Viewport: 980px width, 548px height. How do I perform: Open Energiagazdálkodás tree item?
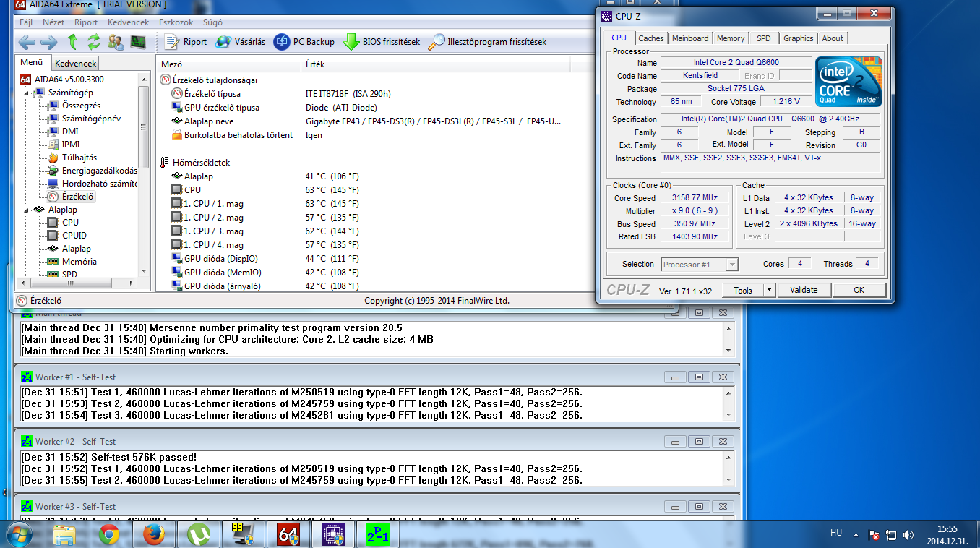click(92, 171)
